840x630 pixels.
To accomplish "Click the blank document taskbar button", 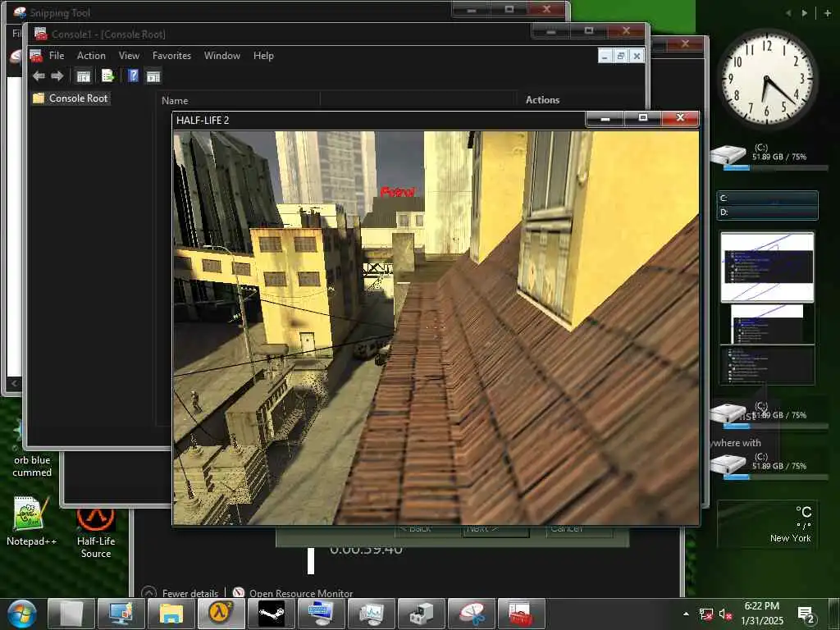I will coord(71,614).
